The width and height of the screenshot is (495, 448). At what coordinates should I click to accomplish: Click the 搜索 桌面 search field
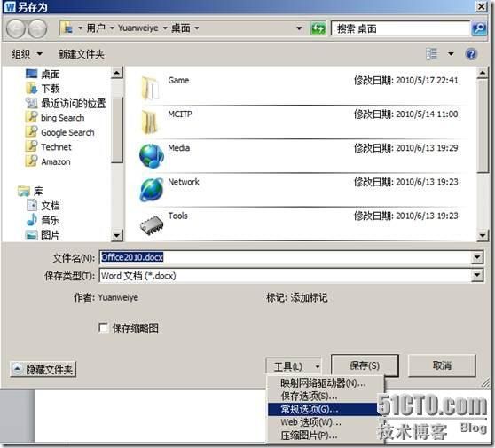click(400, 28)
